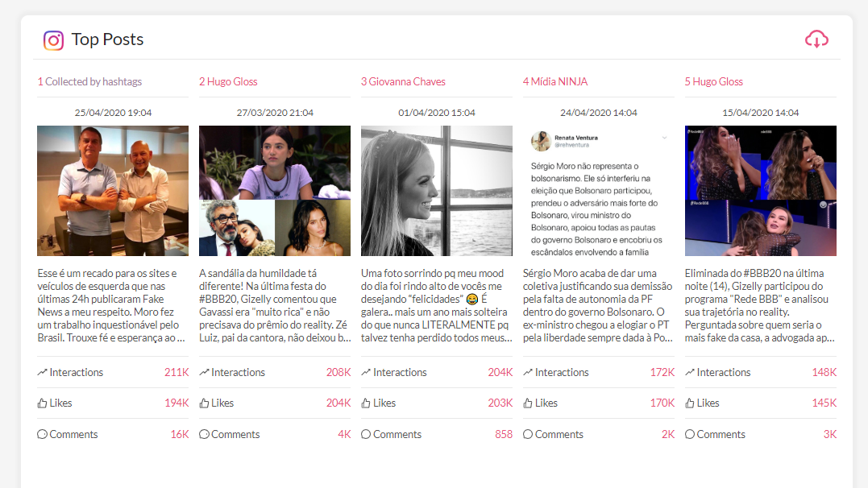Viewport: 868px width, 488px height.
Task: Open the '4 Mídia NINJA' profile link
Action: pyautogui.click(x=555, y=82)
